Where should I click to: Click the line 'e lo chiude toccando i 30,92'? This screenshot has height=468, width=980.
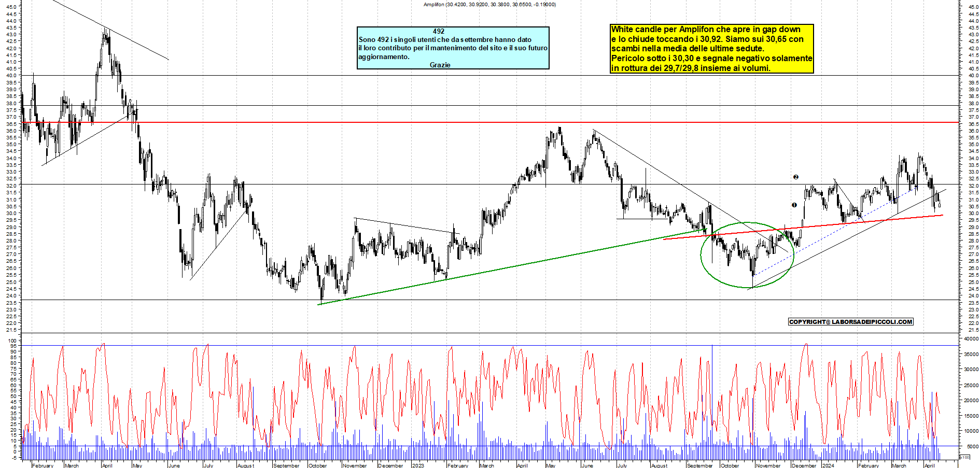(x=707, y=39)
